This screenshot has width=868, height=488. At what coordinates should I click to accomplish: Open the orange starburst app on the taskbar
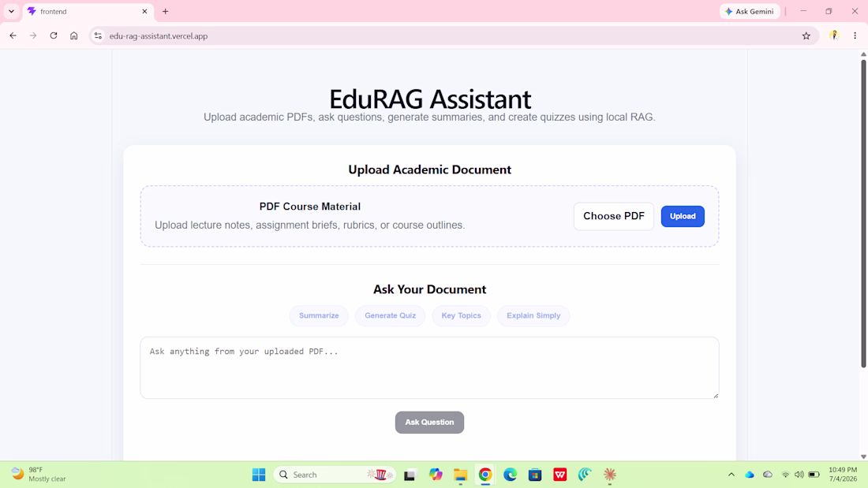pyautogui.click(x=610, y=475)
